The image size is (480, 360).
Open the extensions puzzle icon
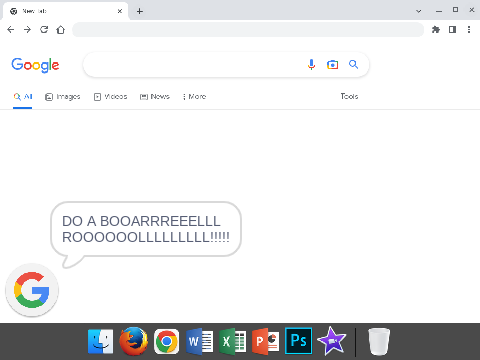click(436, 30)
